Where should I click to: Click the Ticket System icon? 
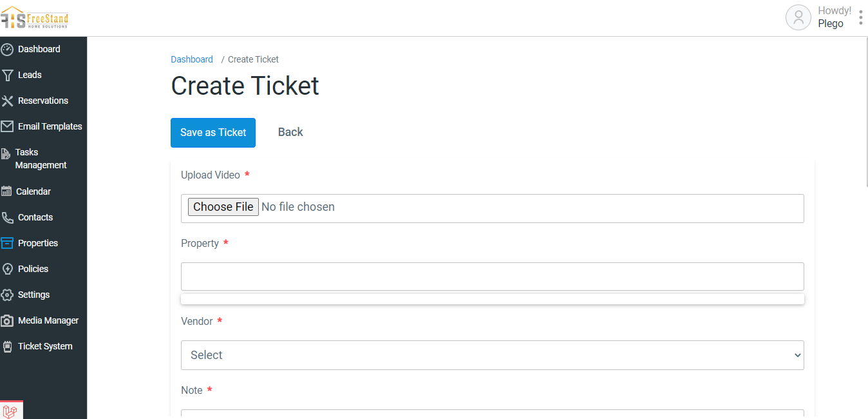(x=7, y=347)
